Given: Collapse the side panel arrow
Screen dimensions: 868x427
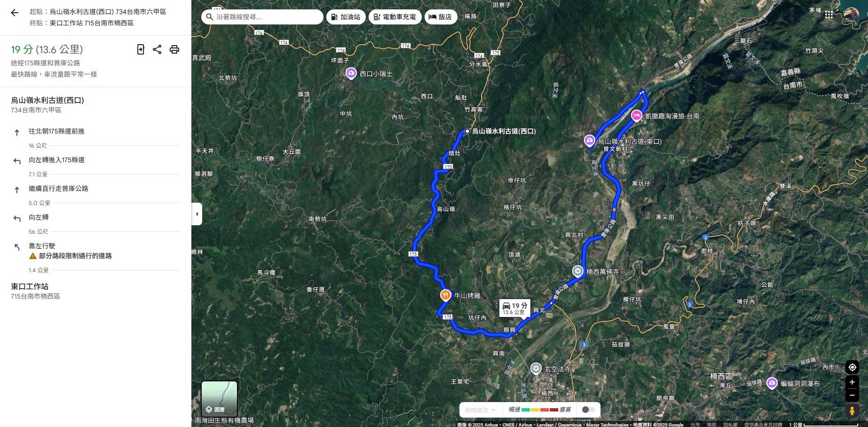Looking at the screenshot, I should [x=197, y=214].
